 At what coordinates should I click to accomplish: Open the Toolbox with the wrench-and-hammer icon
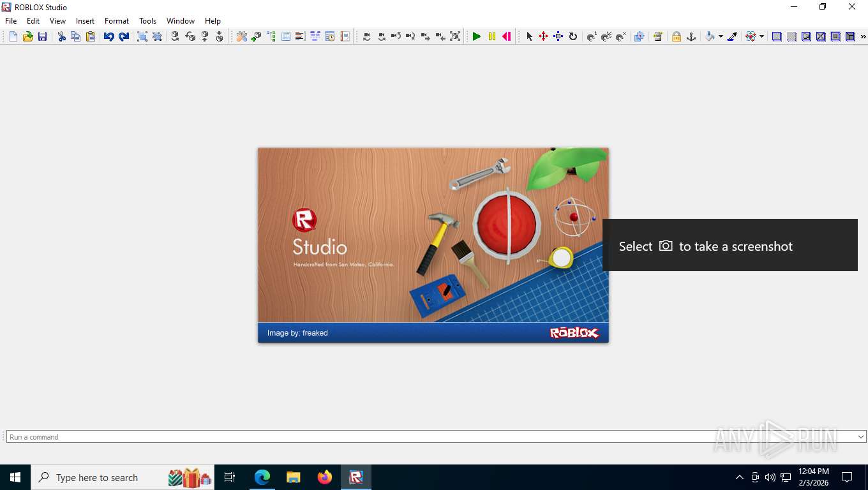(242, 37)
